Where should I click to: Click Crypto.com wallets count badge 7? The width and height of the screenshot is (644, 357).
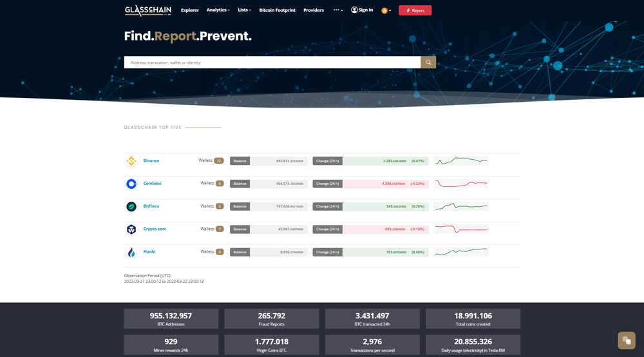[220, 229]
